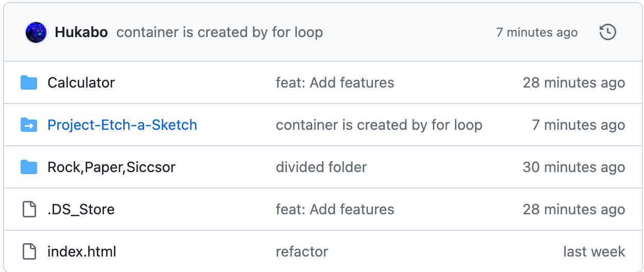Open the Calculator folder
Screen dimensions: 644x272
81,82
